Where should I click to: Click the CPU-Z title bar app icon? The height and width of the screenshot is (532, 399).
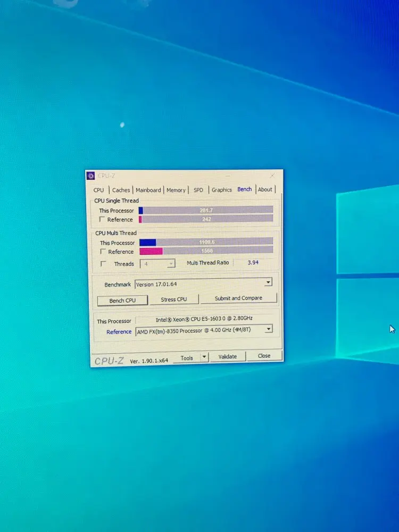pyautogui.click(x=90, y=176)
